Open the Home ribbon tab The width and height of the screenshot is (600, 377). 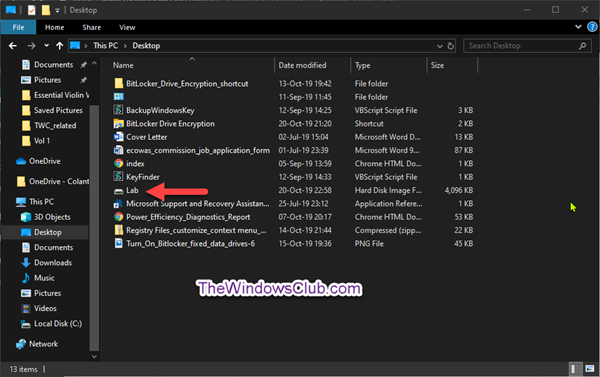(54, 27)
